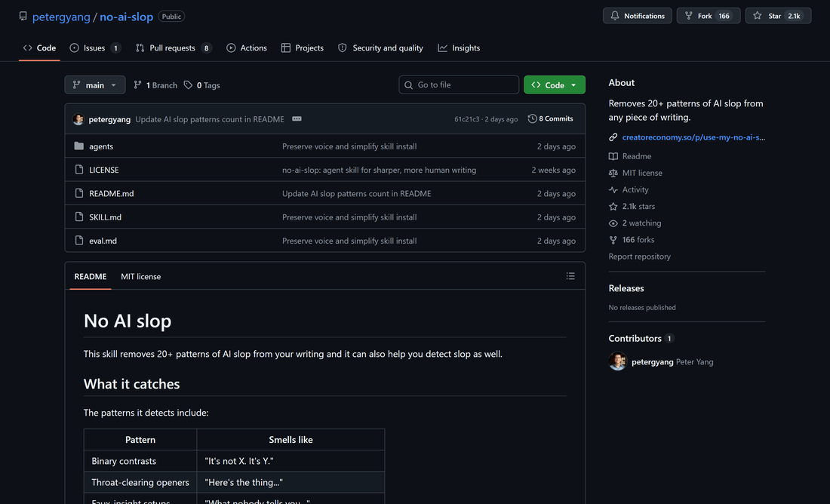The height and width of the screenshot is (504, 830).
Task: Click the Tags label icon
Action: [x=188, y=85]
